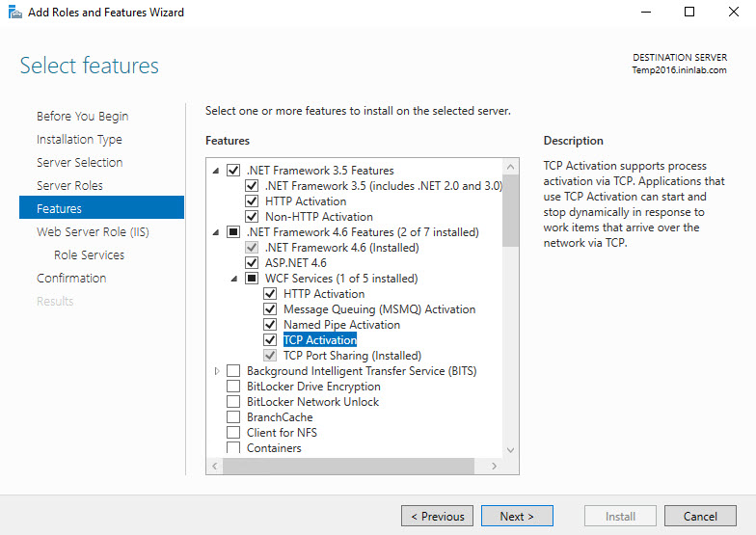Click the wizard icon in title bar
The width and height of the screenshot is (756, 535).
15,13
